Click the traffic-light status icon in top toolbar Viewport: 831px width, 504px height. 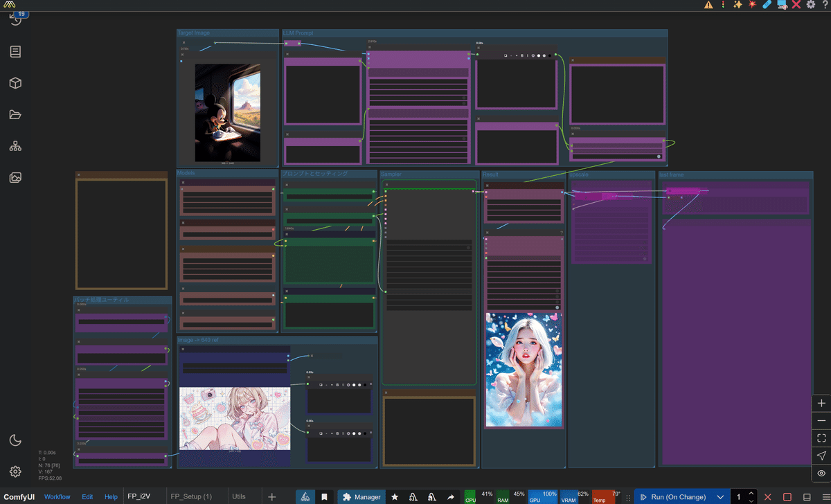pyautogui.click(x=723, y=4)
